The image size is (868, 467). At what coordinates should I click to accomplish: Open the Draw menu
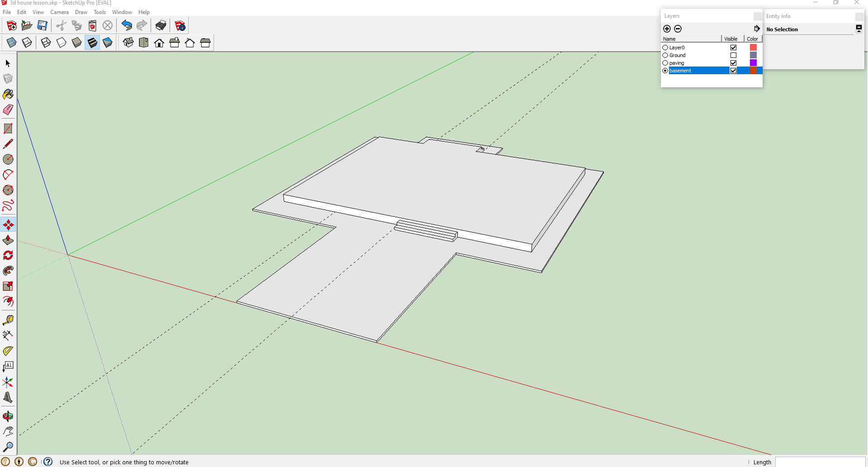81,12
